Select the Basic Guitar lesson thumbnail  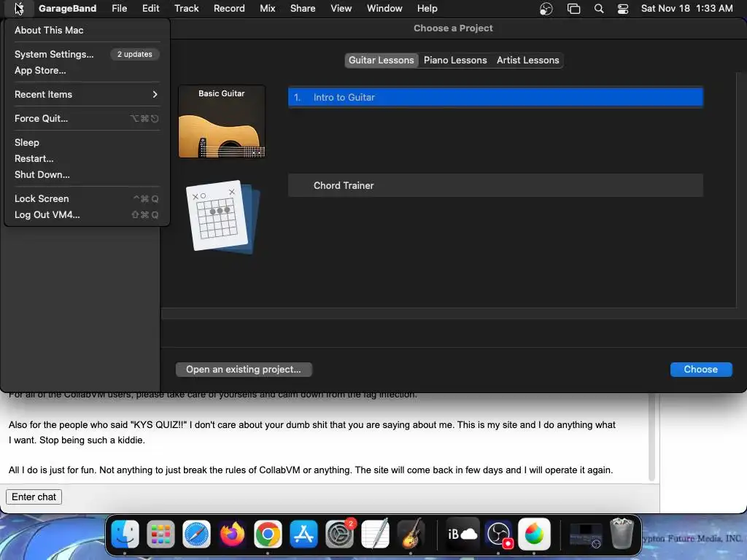point(222,122)
